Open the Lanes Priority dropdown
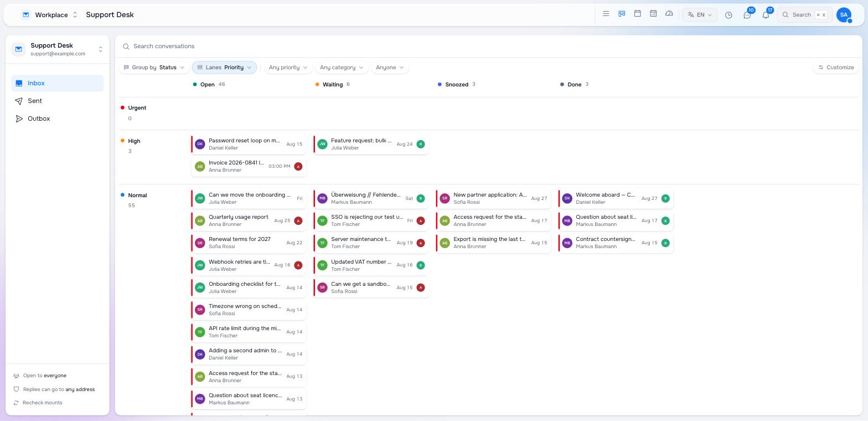 point(224,68)
